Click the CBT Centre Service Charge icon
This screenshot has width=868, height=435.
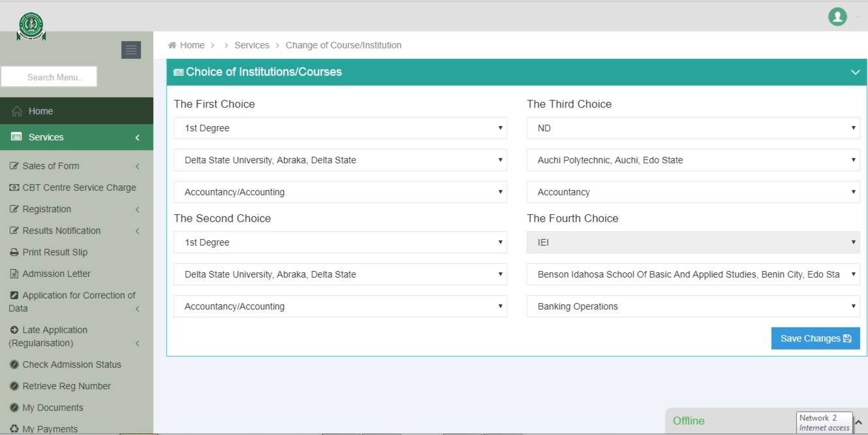click(14, 187)
